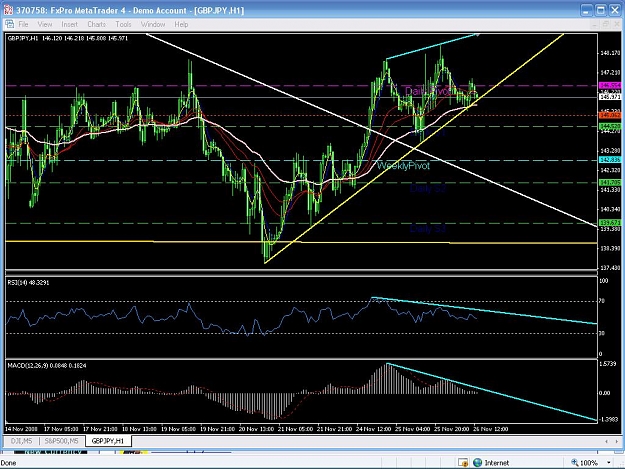Close the inner GBPJPY chart window
625x469 pixels.
[616, 24]
